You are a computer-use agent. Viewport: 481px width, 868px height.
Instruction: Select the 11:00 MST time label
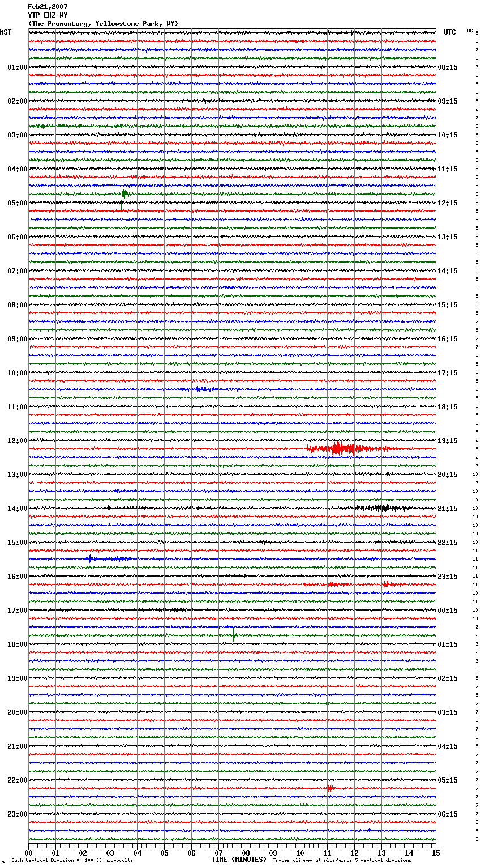pyautogui.click(x=18, y=407)
